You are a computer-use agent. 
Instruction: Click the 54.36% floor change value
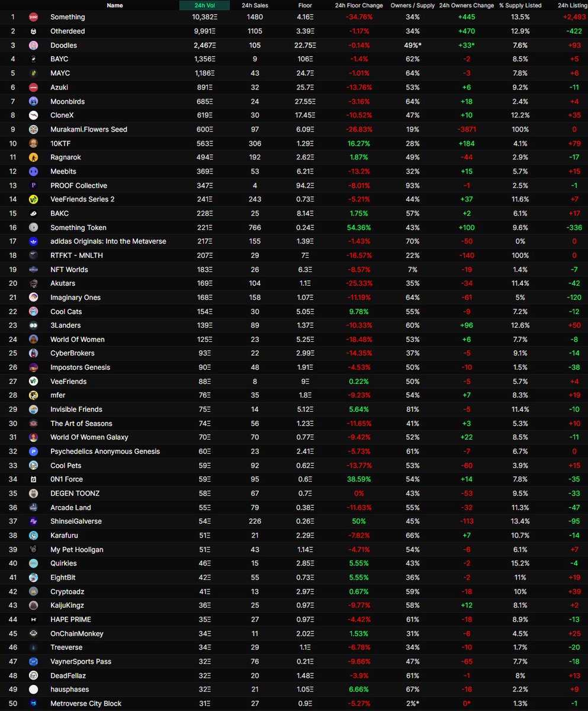(x=359, y=228)
